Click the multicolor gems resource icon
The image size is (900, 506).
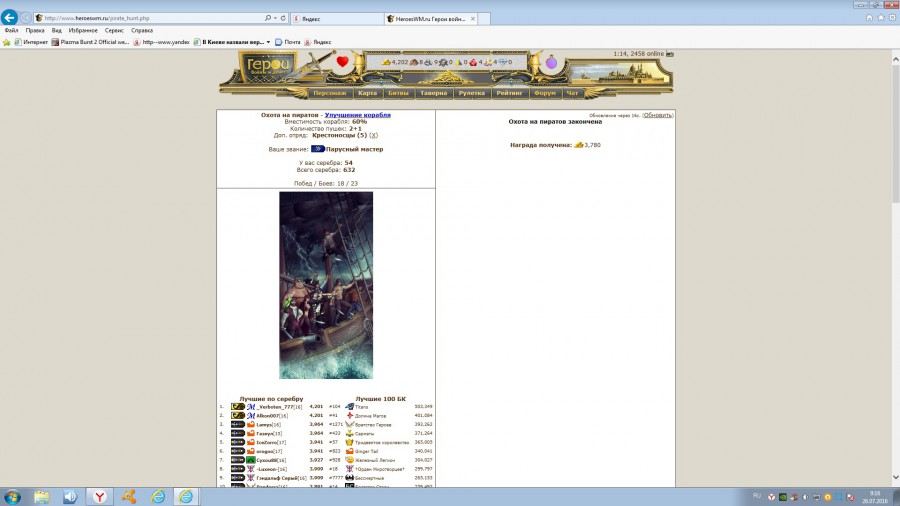coord(488,62)
